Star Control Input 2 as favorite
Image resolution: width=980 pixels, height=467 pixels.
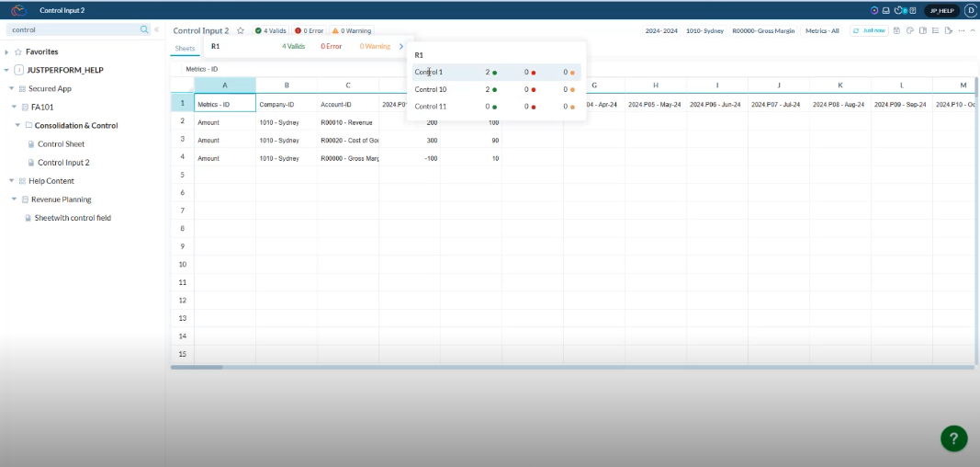(x=241, y=30)
